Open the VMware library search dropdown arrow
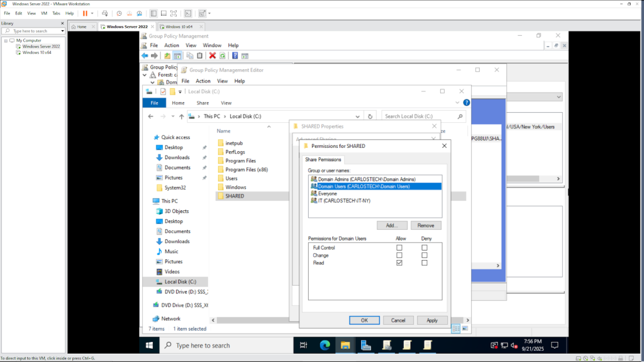The height and width of the screenshot is (362, 644). click(62, 31)
